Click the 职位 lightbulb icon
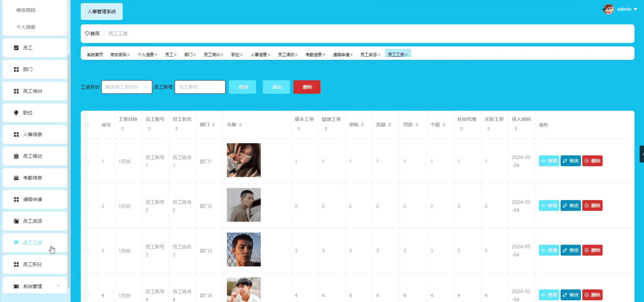The height and width of the screenshot is (302, 644). point(16,113)
